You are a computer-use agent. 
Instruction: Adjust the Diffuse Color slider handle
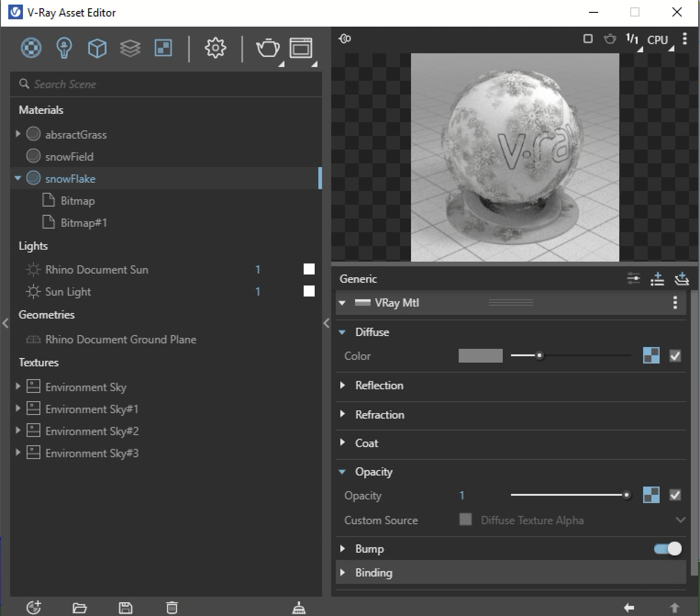click(x=539, y=356)
